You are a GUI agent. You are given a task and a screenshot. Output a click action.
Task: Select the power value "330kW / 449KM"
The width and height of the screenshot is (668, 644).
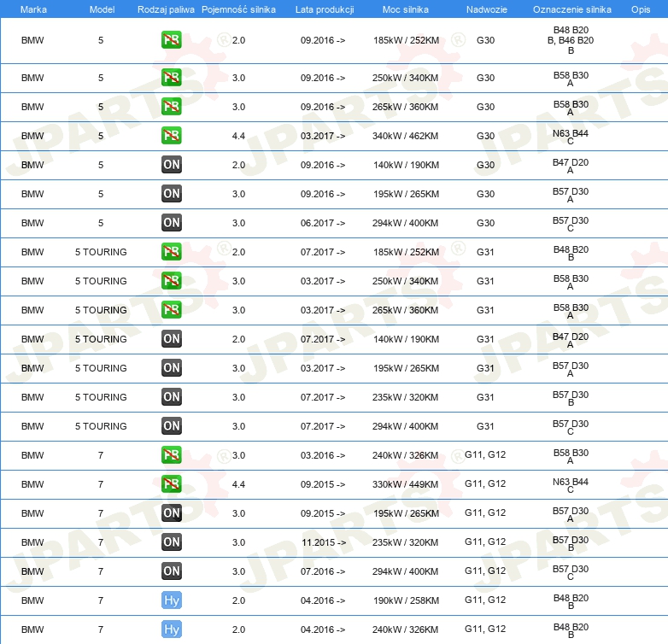point(405,484)
